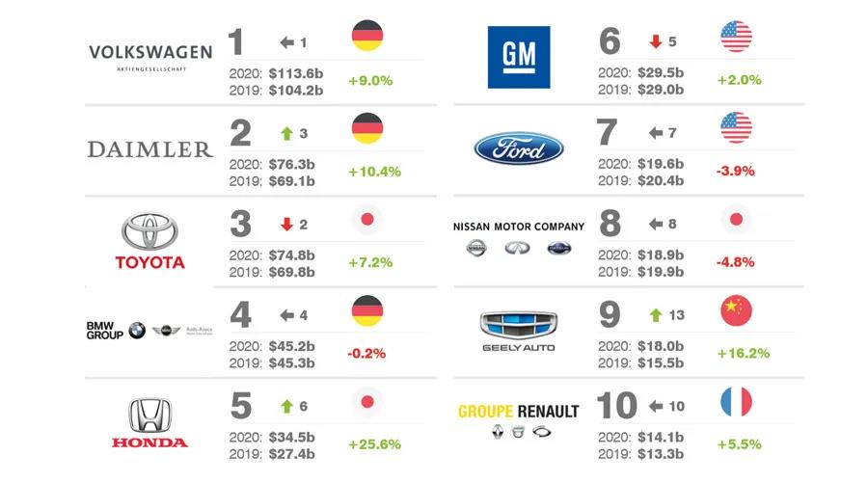Viewport: 868px width, 482px height.
Task: Click the red down arrow in Toyota's row
Action: [285, 225]
